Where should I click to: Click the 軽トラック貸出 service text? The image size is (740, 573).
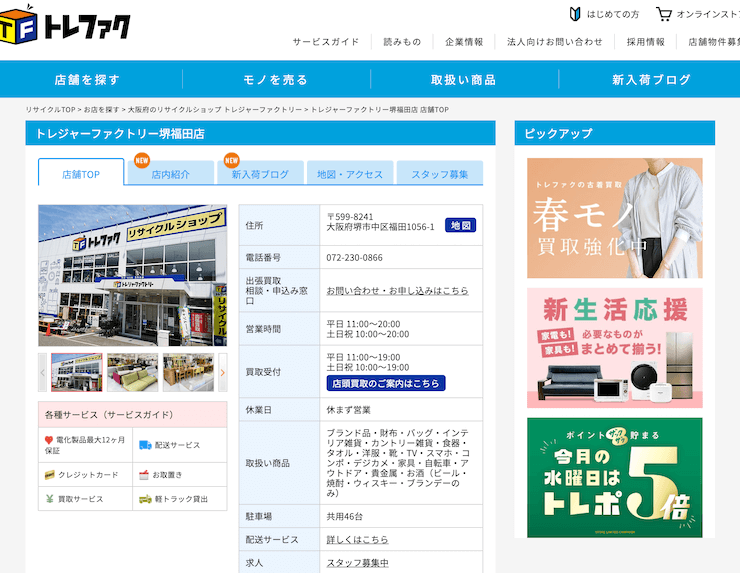(181, 499)
